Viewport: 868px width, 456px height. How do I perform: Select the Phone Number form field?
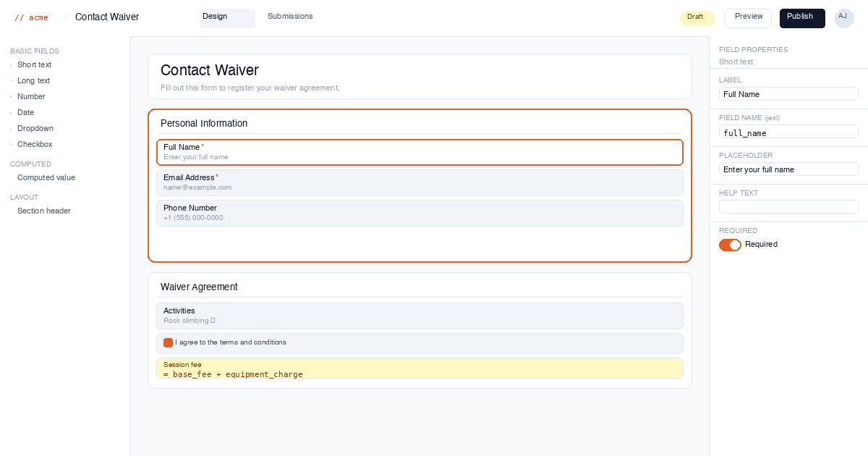420,213
